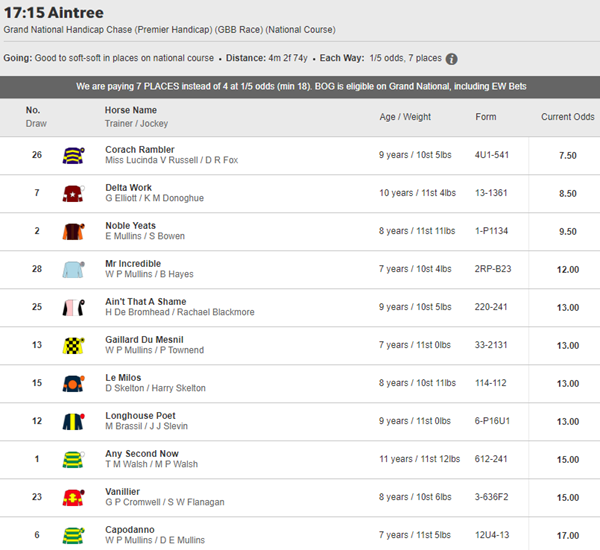Click Longhouse Poet's navy and yellow silks
The image size is (600, 550).
coord(73,421)
